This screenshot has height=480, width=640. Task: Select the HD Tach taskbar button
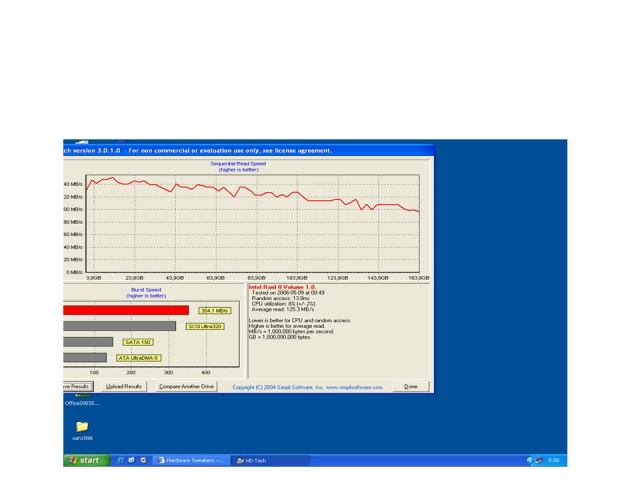coord(268,460)
